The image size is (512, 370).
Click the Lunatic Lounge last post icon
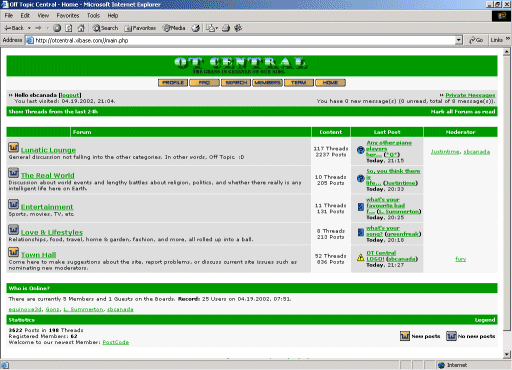pyautogui.click(x=360, y=150)
